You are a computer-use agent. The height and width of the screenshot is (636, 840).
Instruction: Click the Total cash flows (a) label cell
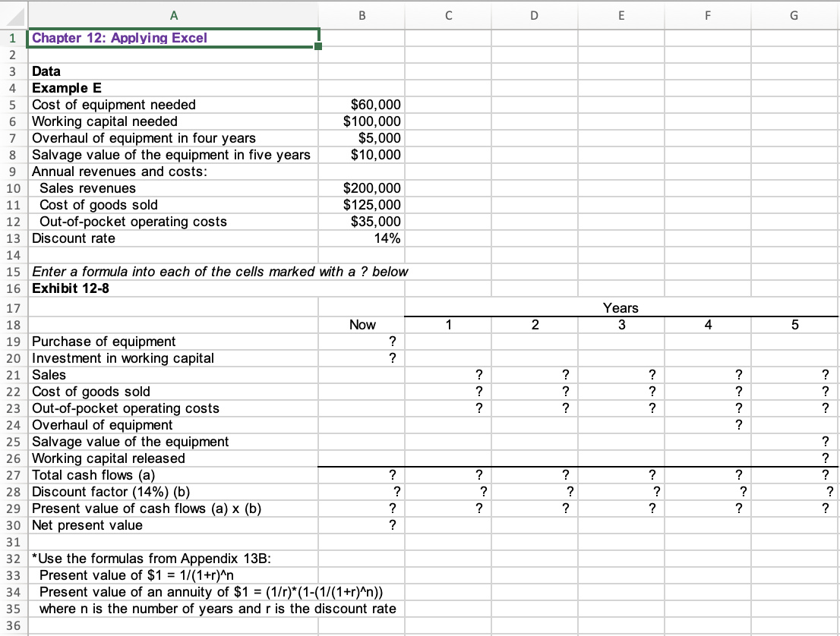[173, 475]
